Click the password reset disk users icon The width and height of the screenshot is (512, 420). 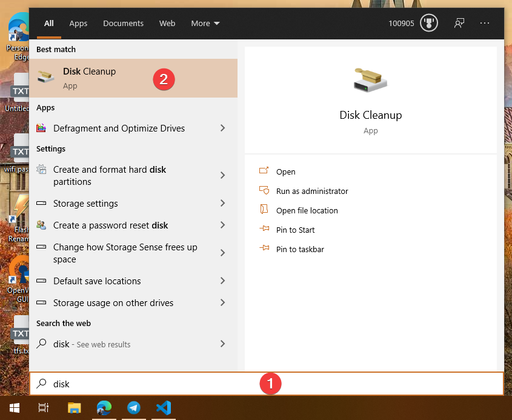(x=41, y=225)
